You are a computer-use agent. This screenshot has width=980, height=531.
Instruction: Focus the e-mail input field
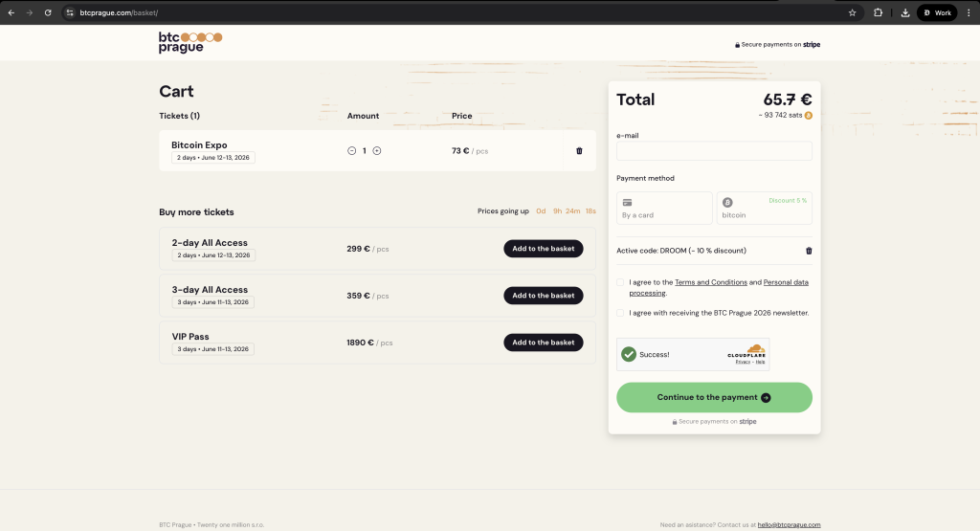(714, 150)
